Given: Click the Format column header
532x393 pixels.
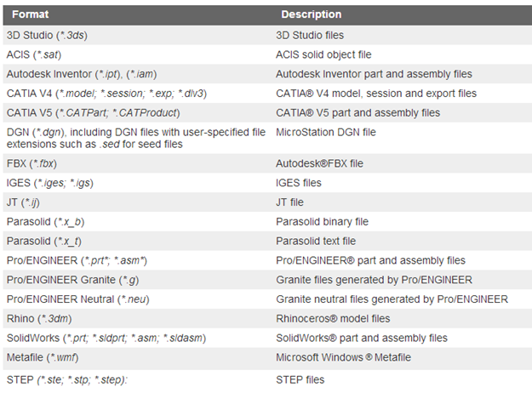Looking at the screenshot, I should point(30,14).
